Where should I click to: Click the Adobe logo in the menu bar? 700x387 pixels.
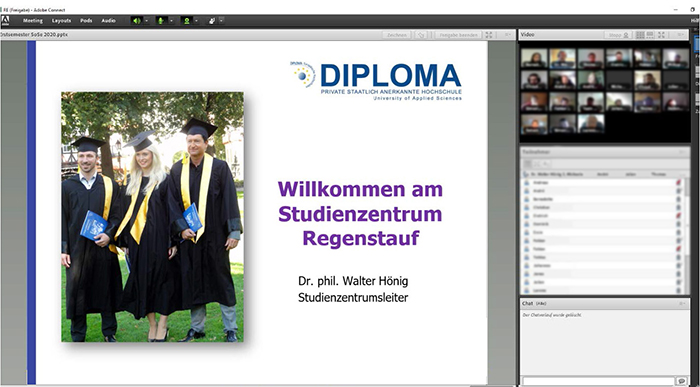5,21
